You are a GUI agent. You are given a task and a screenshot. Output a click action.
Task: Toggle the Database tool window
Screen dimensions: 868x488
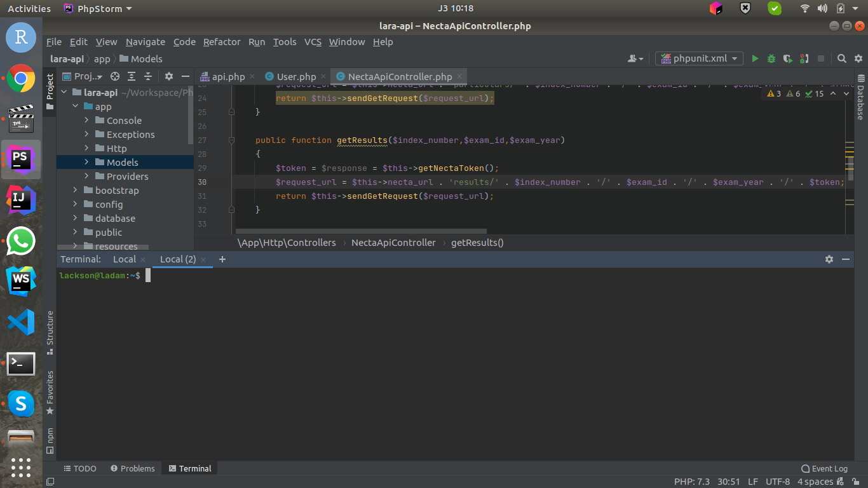click(x=860, y=98)
